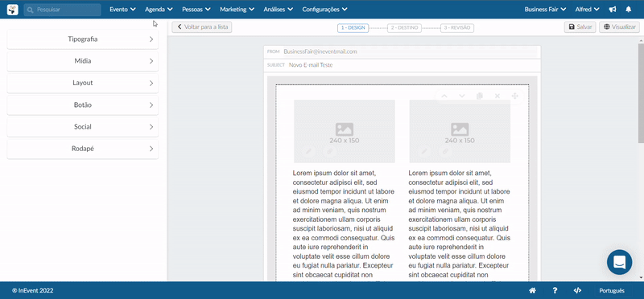
Task: Select the 2 - DESTINO step
Action: 404,28
